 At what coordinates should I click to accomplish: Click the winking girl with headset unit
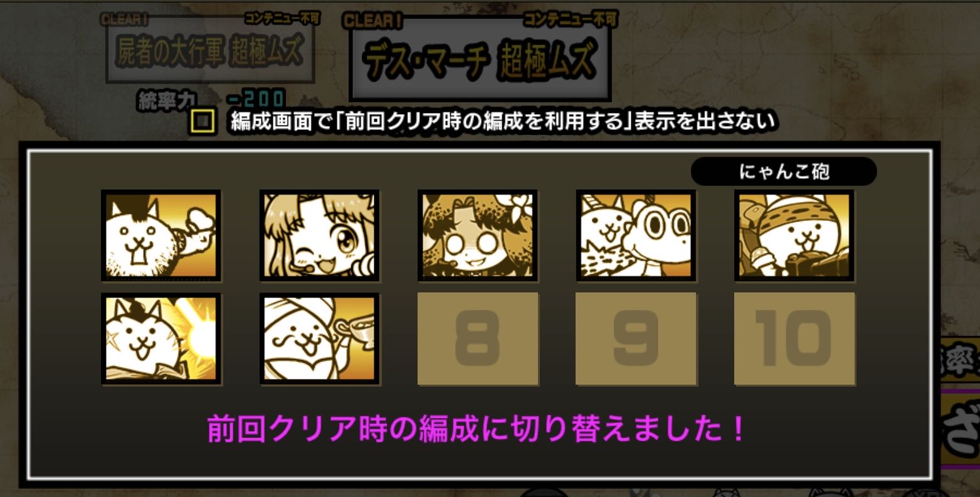[x=319, y=235]
